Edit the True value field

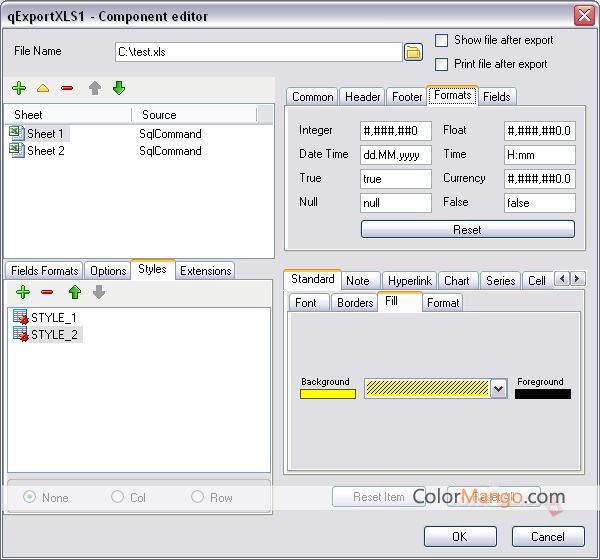[396, 179]
